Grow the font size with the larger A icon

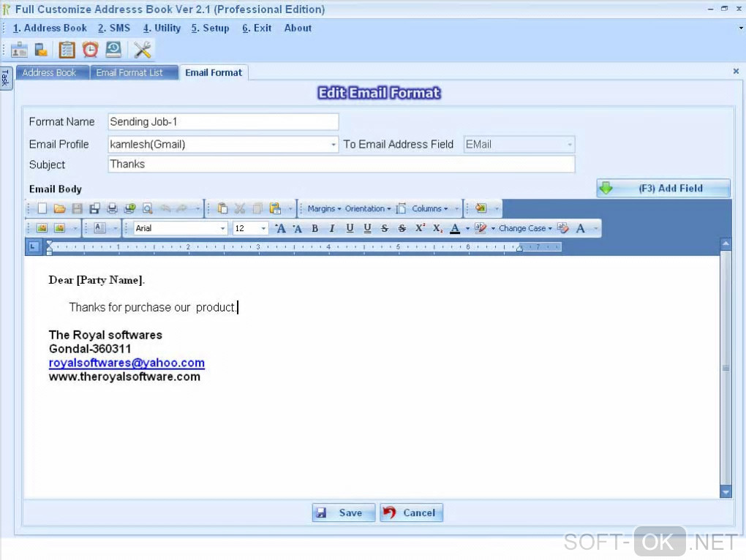click(x=280, y=228)
